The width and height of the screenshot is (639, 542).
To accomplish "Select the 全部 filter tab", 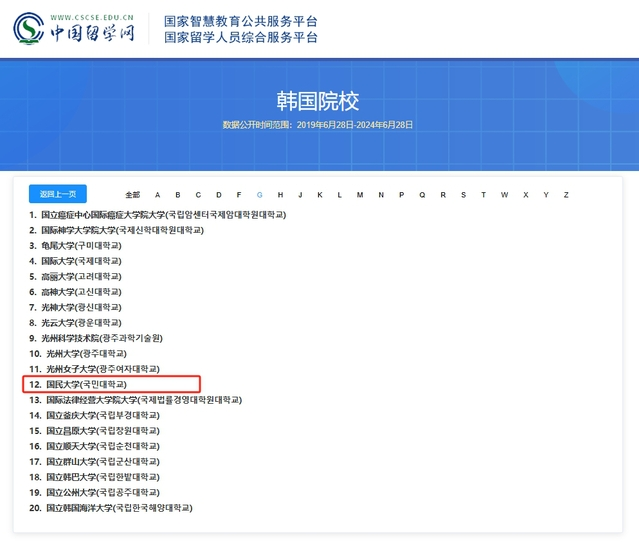I will coord(132,195).
